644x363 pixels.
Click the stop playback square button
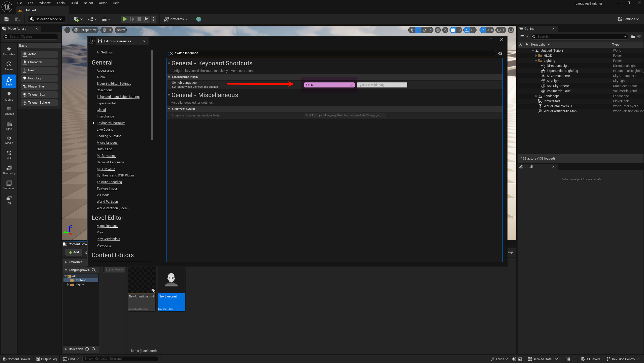139,19
